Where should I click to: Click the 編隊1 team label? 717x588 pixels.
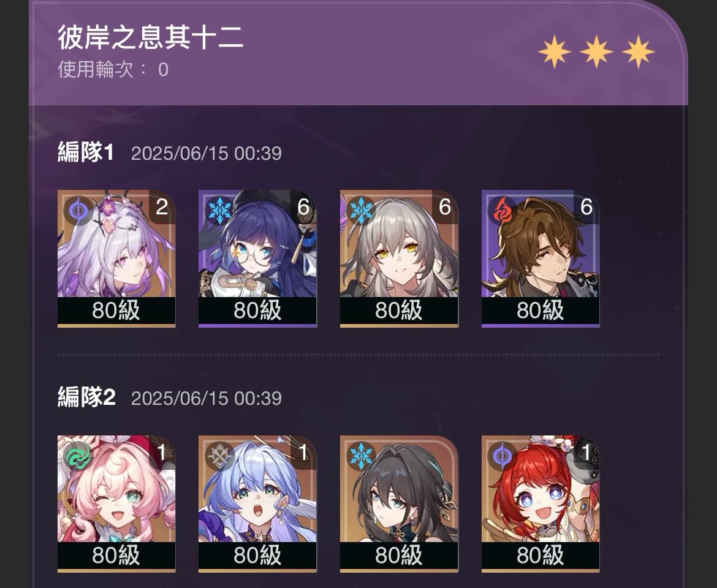pyautogui.click(x=86, y=152)
